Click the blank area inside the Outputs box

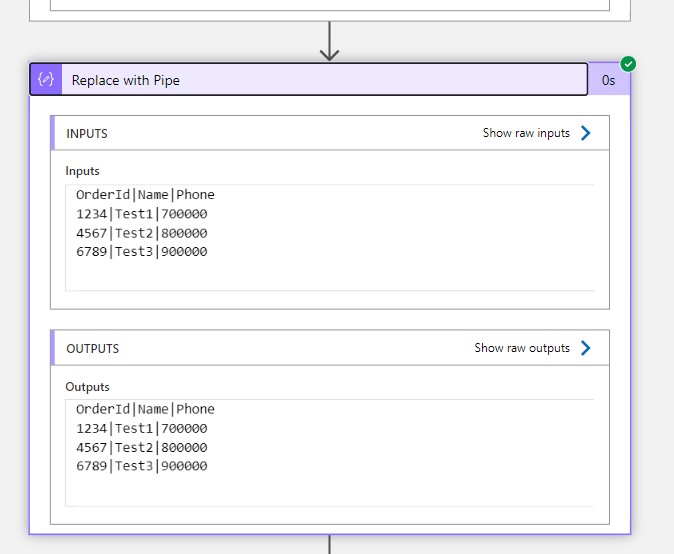tap(400, 490)
